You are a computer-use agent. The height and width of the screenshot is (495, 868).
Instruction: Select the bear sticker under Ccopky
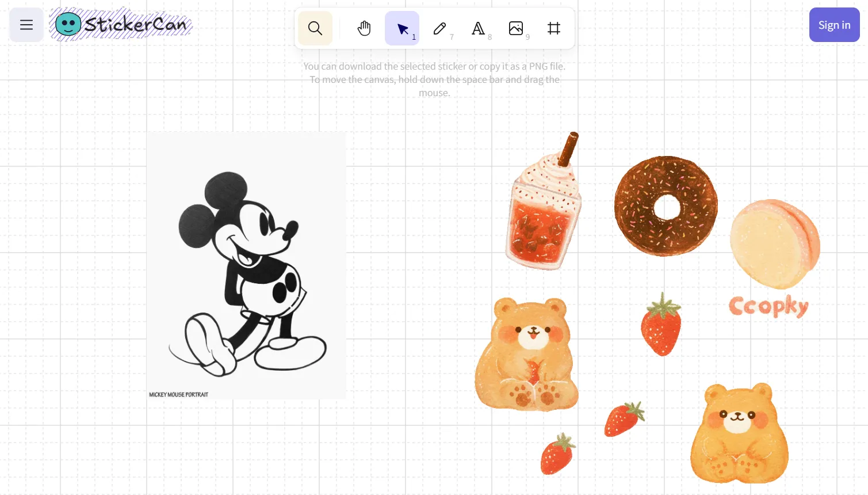click(x=739, y=433)
